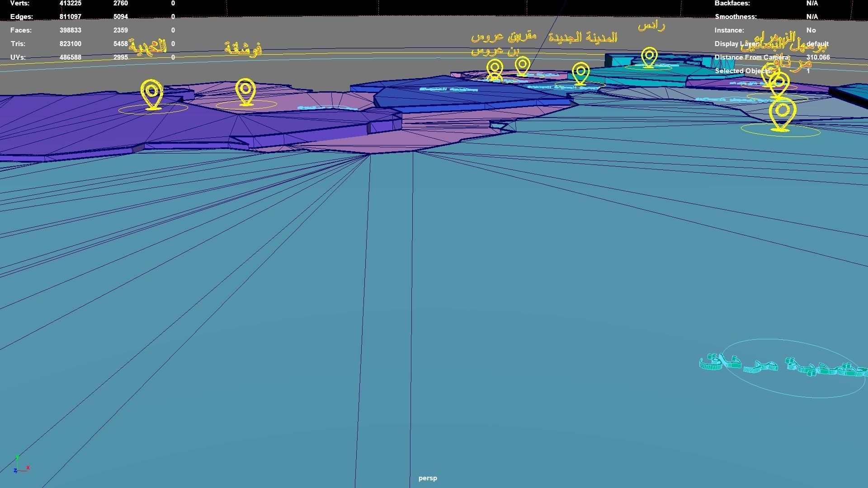Click the Tris count HUD row
Screen dimensions: 868x488
pos(18,44)
